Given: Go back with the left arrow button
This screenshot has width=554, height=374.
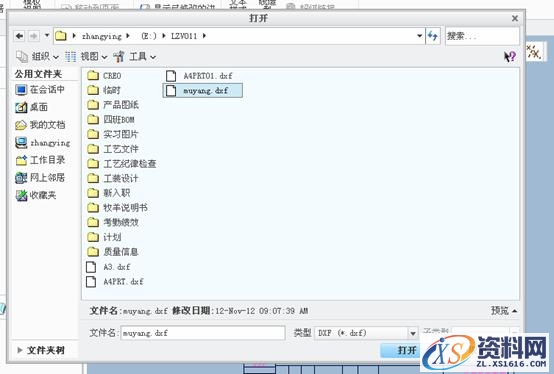Looking at the screenshot, I should pyautogui.click(x=19, y=36).
